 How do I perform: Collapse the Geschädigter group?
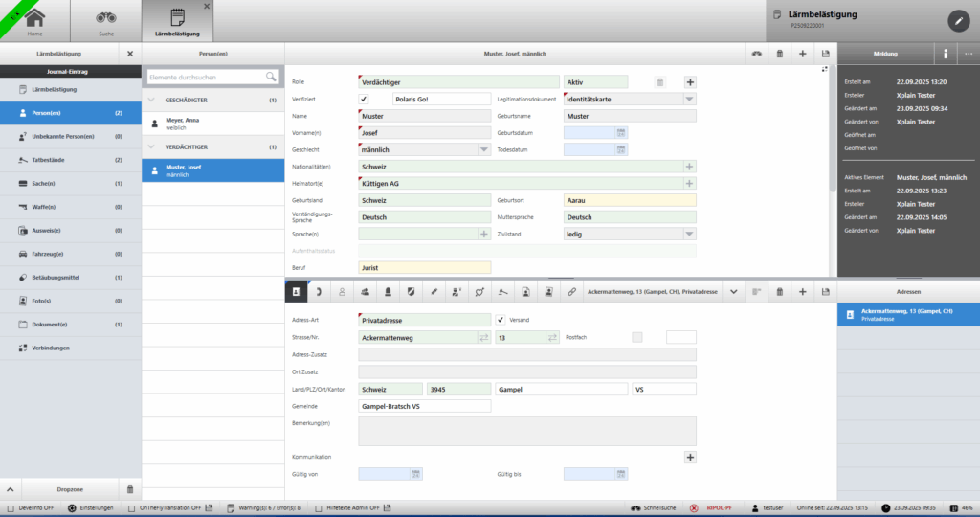click(152, 100)
